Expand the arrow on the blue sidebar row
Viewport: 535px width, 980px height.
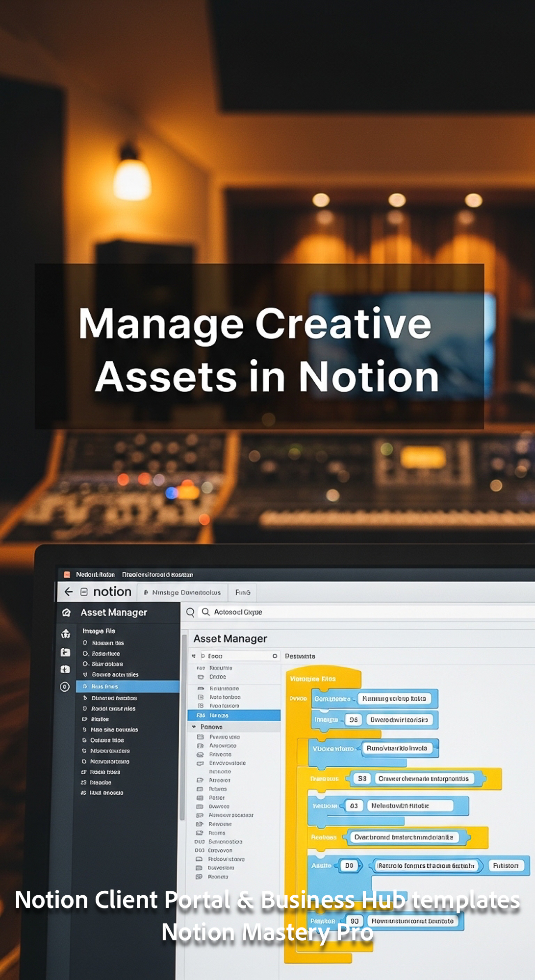click(x=85, y=686)
